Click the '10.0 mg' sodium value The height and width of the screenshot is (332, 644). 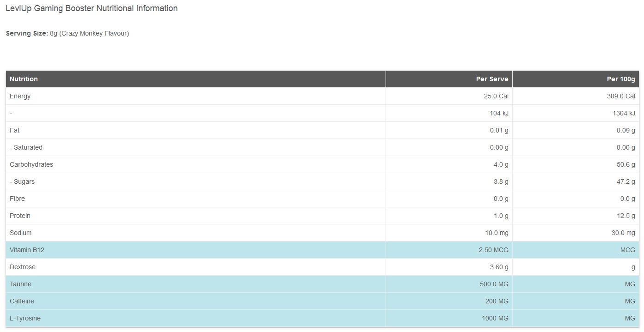click(x=497, y=233)
